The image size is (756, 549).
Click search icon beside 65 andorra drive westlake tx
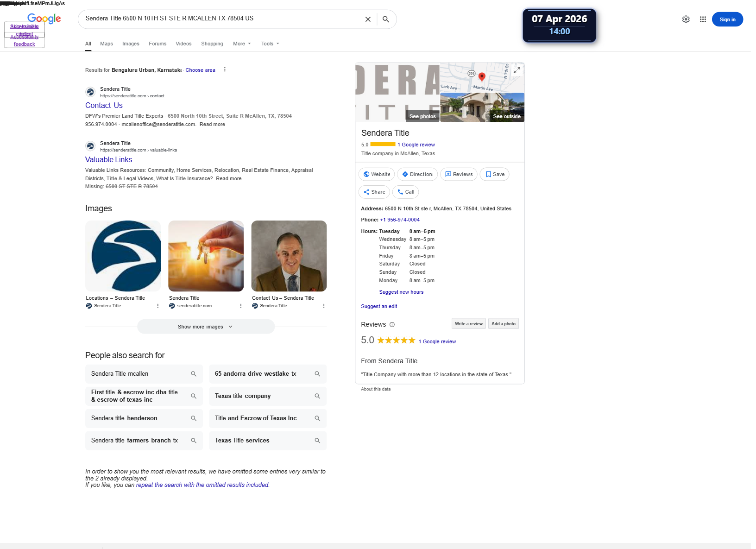click(317, 374)
